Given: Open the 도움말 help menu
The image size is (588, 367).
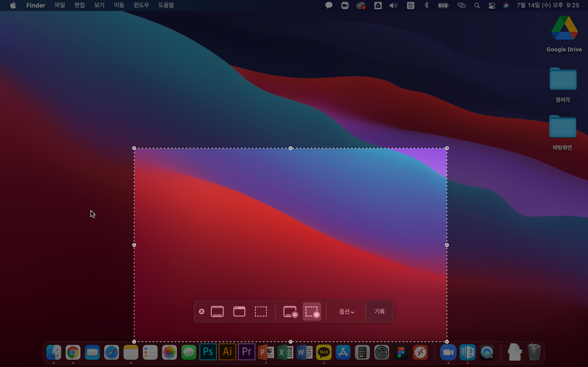Looking at the screenshot, I should click(x=166, y=5).
